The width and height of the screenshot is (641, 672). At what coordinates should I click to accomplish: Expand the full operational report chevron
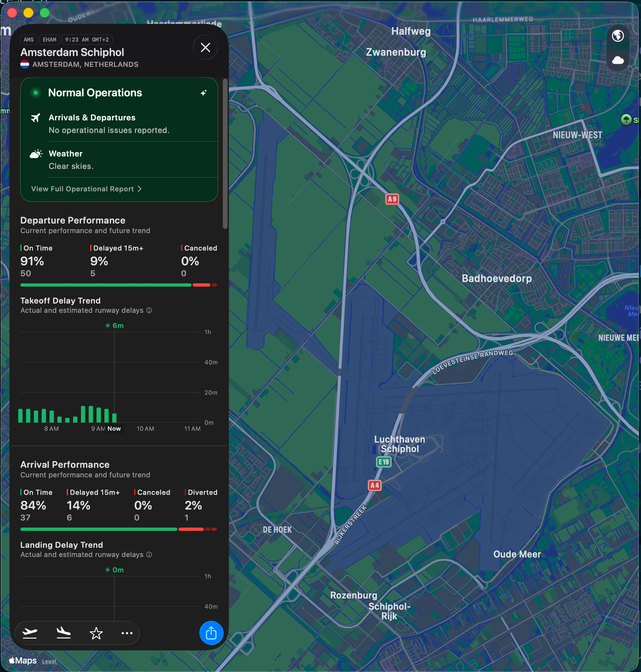(140, 189)
